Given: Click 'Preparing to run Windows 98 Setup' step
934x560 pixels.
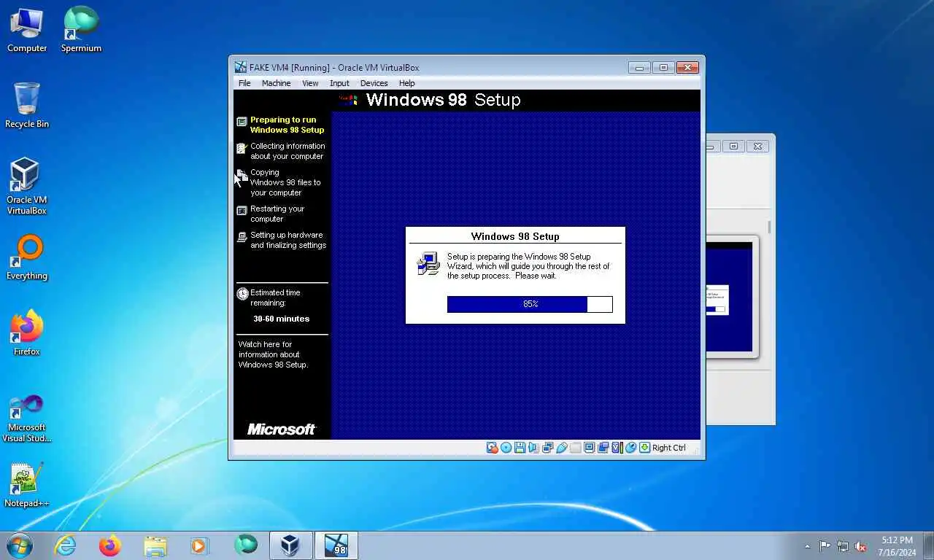Looking at the screenshot, I should [x=287, y=125].
